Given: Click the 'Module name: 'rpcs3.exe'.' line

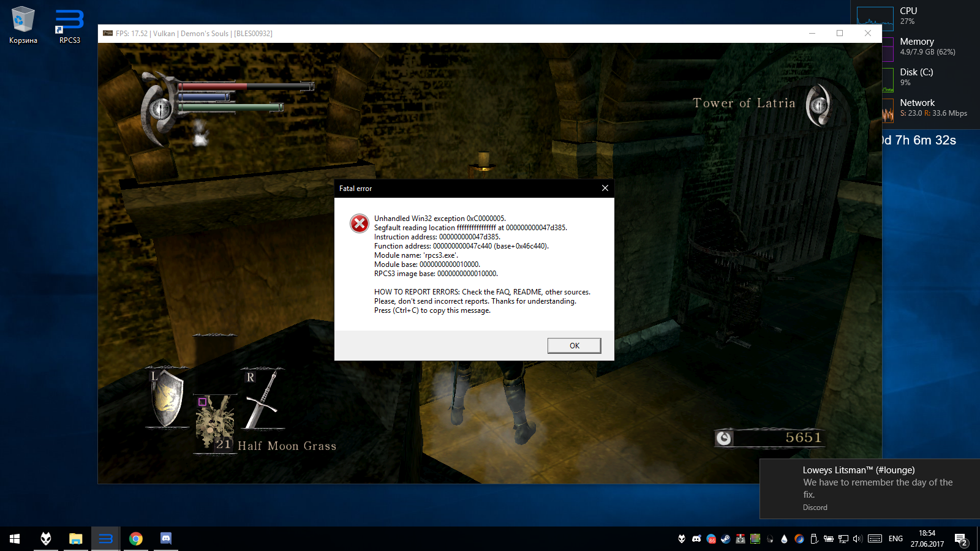Looking at the screenshot, I should click(416, 255).
